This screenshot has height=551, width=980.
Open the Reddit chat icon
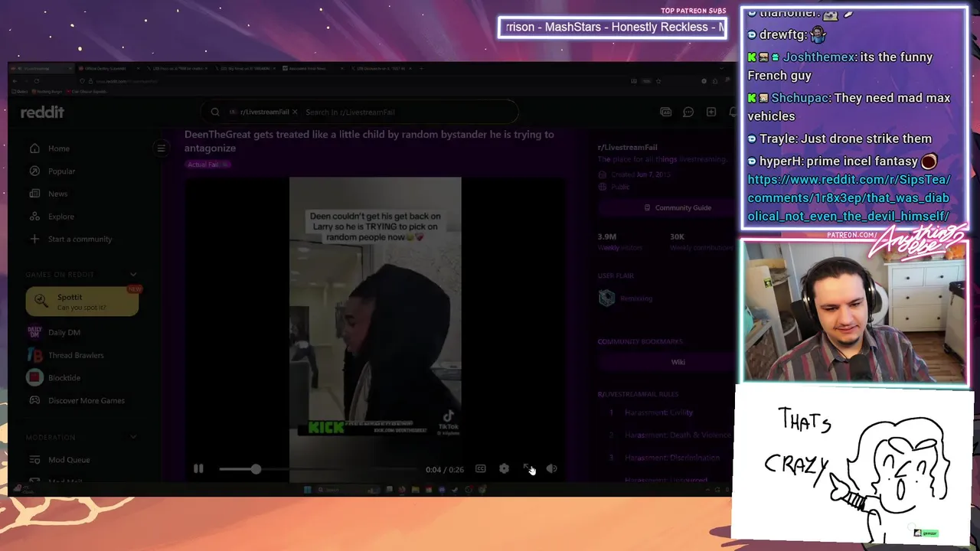pos(688,112)
